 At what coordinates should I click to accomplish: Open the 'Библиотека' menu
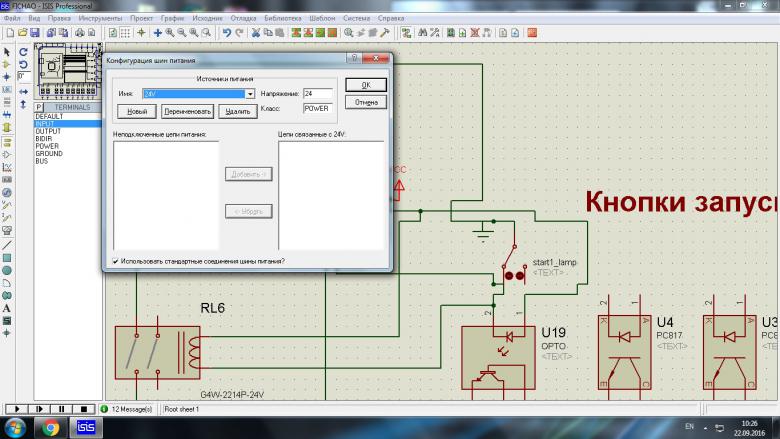pyautogui.click(x=283, y=18)
